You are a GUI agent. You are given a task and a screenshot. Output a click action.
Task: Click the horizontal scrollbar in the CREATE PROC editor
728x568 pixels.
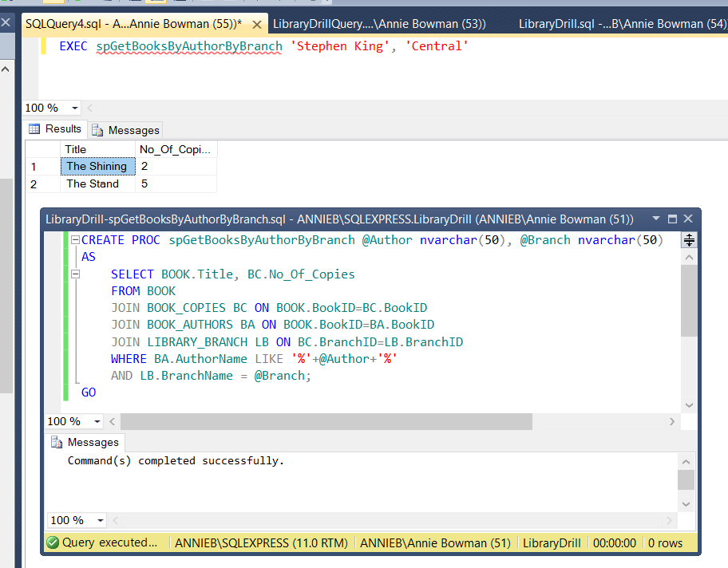pyautogui.click(x=326, y=421)
